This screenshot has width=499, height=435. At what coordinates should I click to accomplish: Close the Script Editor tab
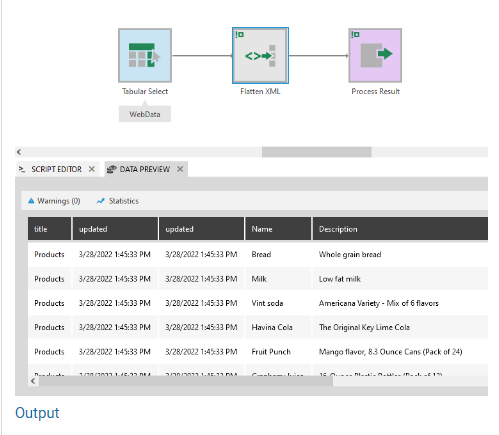click(x=92, y=169)
